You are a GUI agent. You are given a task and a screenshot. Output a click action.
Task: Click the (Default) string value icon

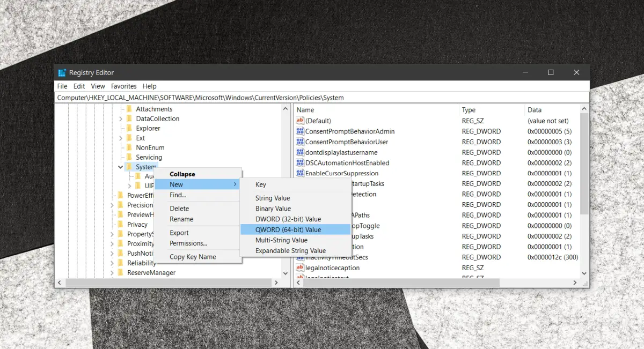tap(300, 121)
